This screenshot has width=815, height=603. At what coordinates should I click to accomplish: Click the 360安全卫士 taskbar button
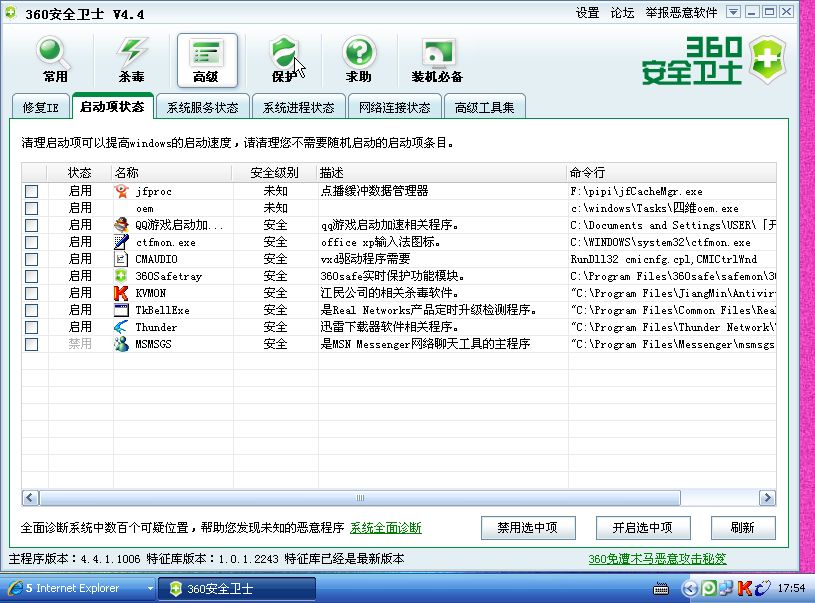click(x=237, y=588)
